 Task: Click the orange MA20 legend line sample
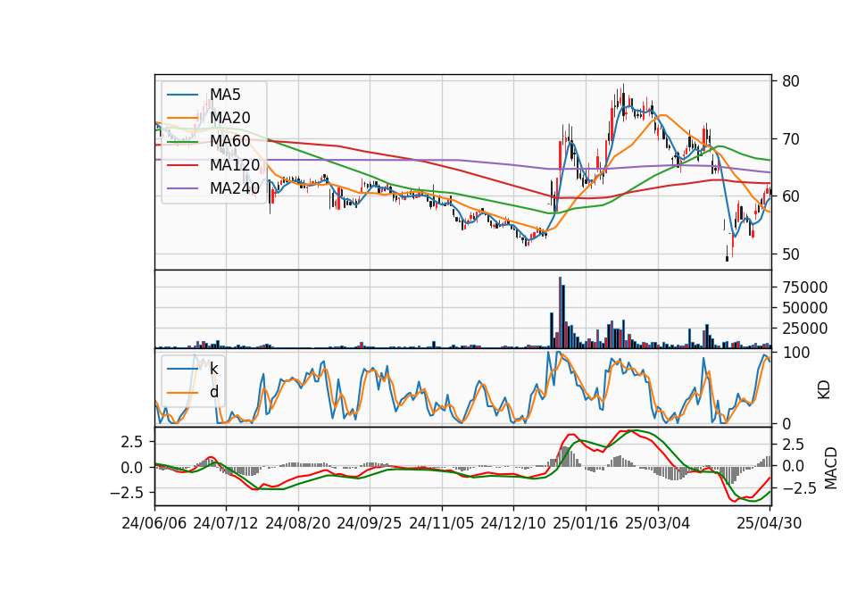point(182,118)
